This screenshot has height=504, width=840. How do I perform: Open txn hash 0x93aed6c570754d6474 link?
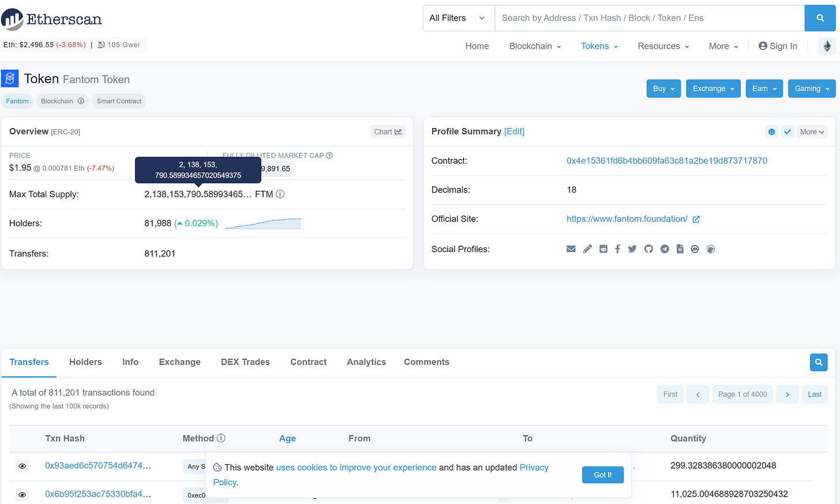[98, 466]
